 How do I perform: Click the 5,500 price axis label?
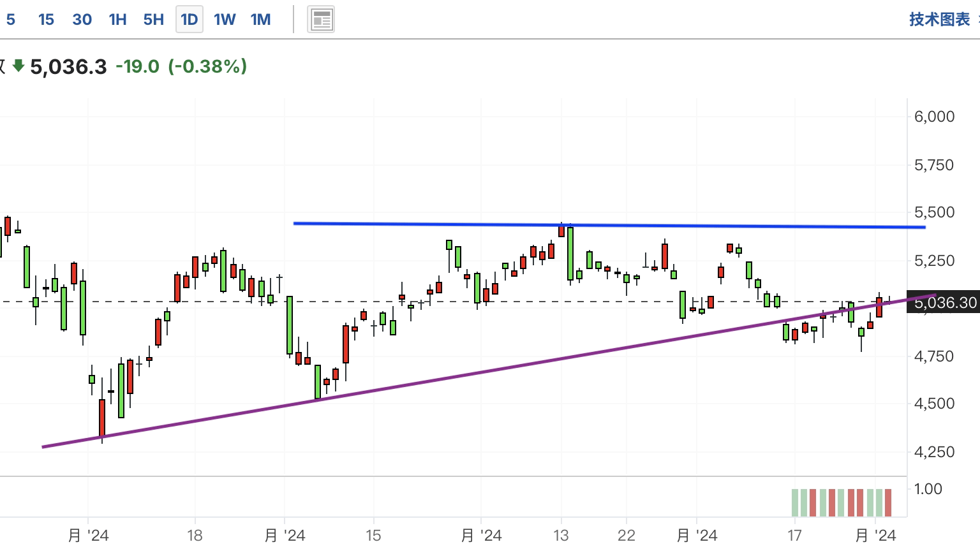[934, 212]
